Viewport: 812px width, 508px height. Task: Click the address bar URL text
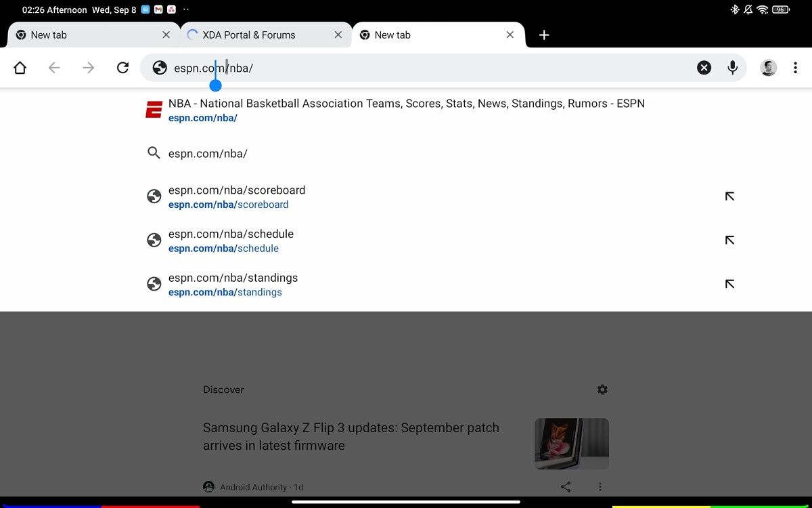click(x=213, y=68)
